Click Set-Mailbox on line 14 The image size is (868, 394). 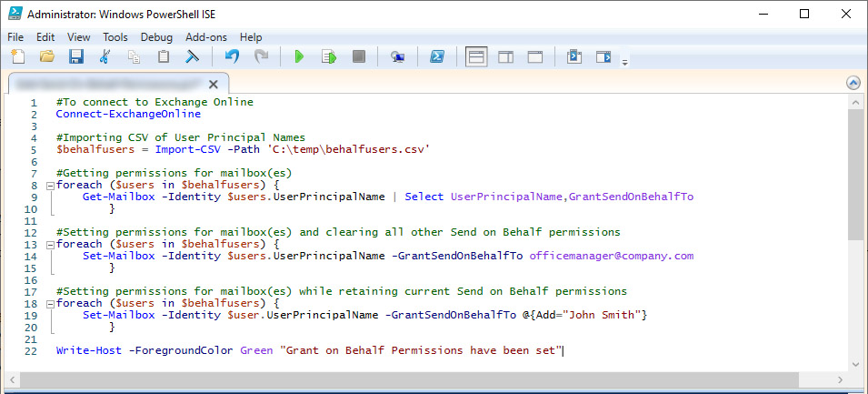(118, 256)
